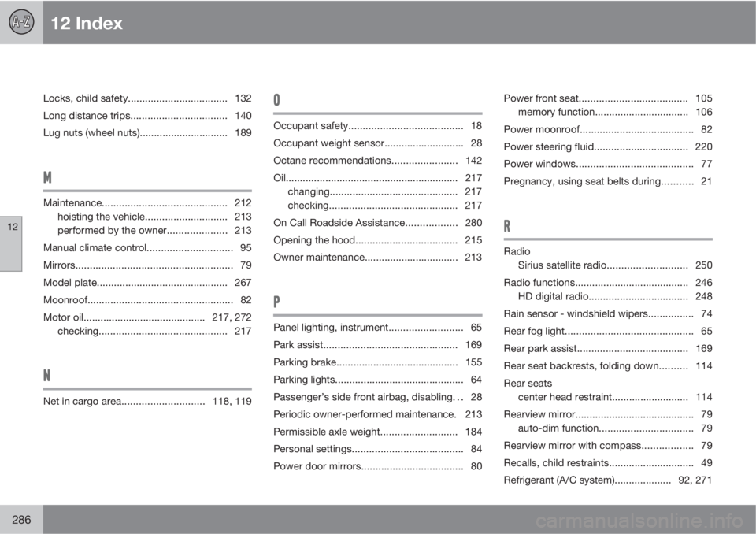Image resolution: width=756 pixels, height=534 pixels.
Task: Click 'Rearview mirror with compass' entry
Action: click(x=608, y=446)
